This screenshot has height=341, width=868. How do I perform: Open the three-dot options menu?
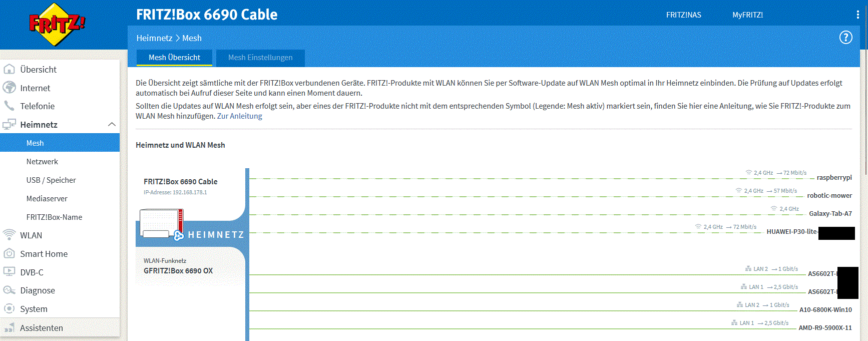click(x=857, y=15)
